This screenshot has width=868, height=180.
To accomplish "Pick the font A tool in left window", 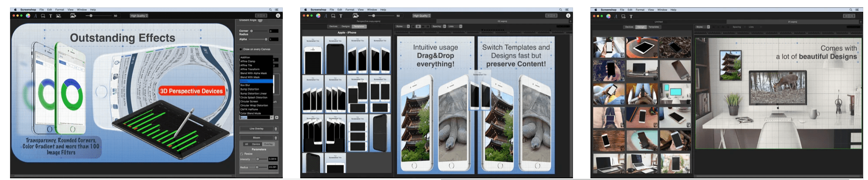I will click(35, 16).
